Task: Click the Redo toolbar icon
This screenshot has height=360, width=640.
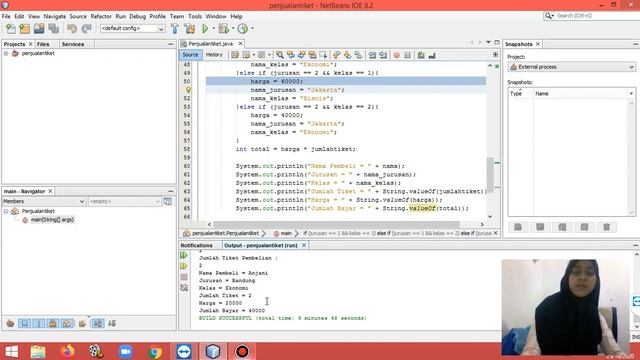Action: [86, 29]
